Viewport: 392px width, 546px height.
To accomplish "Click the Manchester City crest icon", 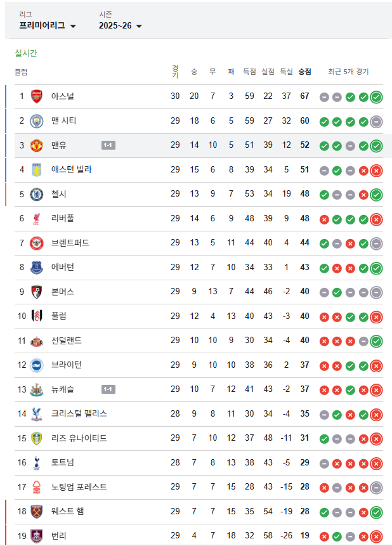I will tap(37, 120).
